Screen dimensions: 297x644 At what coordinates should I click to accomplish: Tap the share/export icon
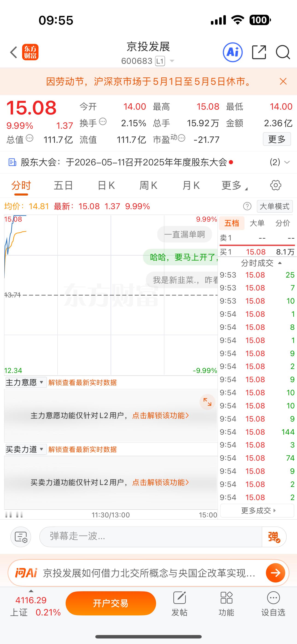coord(259,52)
